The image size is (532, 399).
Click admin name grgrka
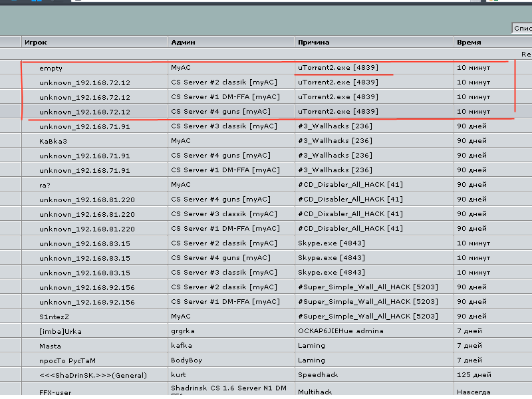tap(182, 331)
